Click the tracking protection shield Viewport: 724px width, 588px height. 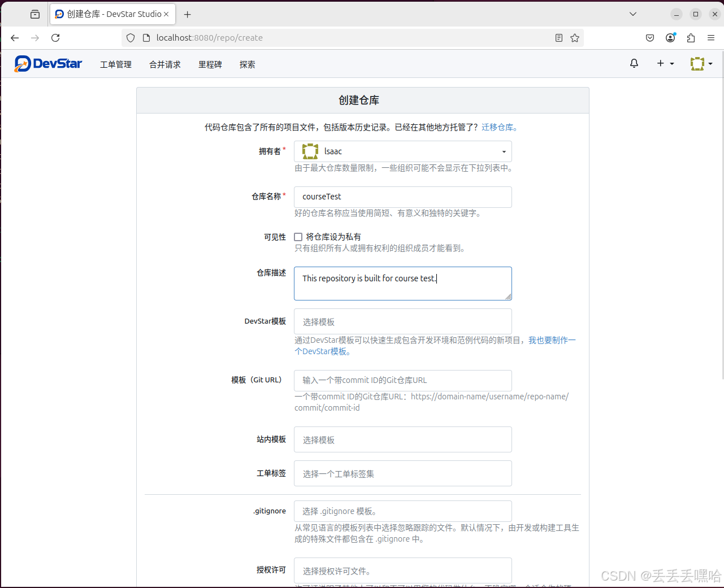click(x=131, y=38)
